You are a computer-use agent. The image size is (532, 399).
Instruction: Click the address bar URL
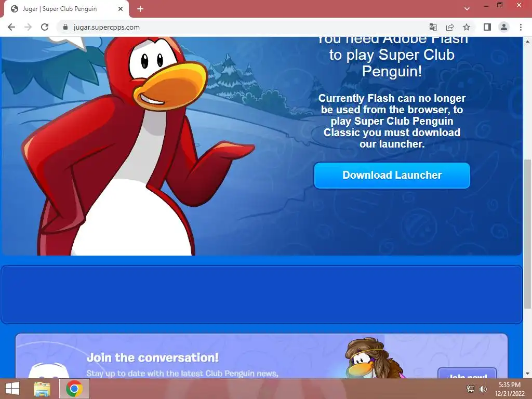(x=107, y=27)
